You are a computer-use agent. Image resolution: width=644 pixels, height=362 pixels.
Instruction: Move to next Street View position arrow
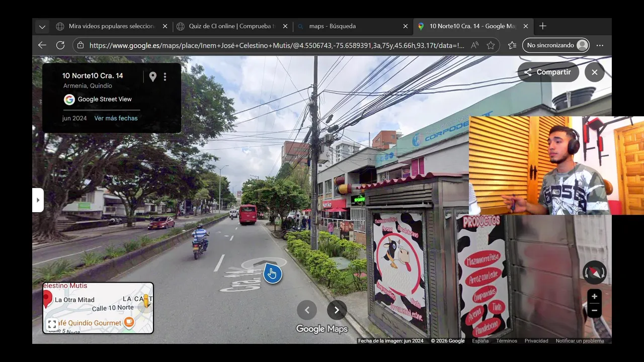[337, 310]
